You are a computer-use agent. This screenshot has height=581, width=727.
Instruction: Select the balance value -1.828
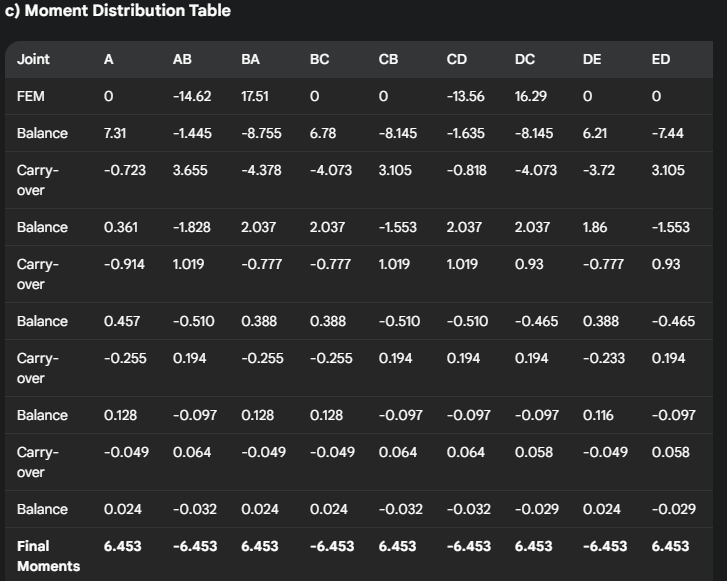192,227
